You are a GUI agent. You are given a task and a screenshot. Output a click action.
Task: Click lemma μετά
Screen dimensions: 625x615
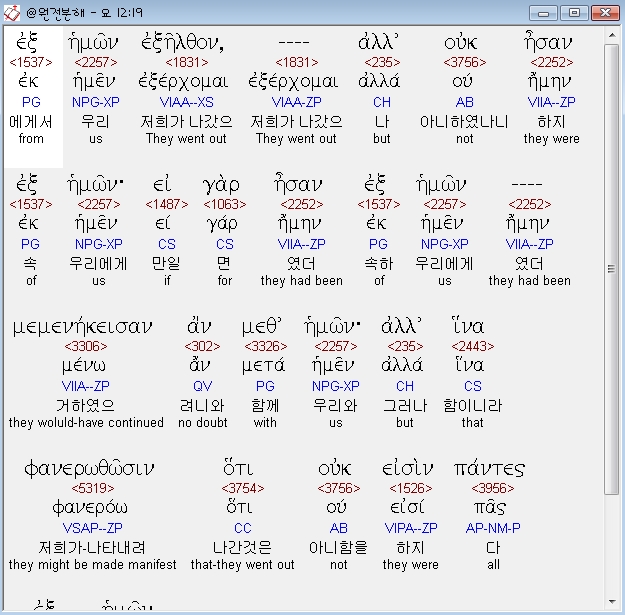263,365
